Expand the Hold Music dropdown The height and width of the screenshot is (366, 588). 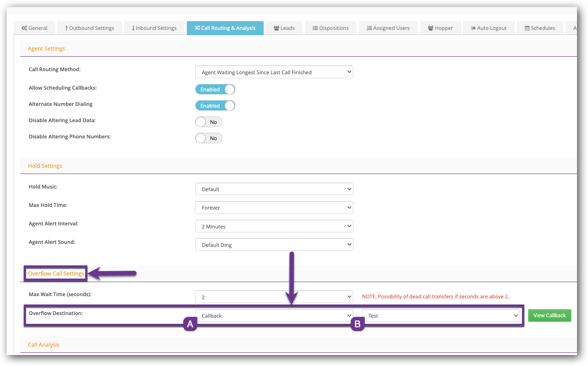pos(274,188)
